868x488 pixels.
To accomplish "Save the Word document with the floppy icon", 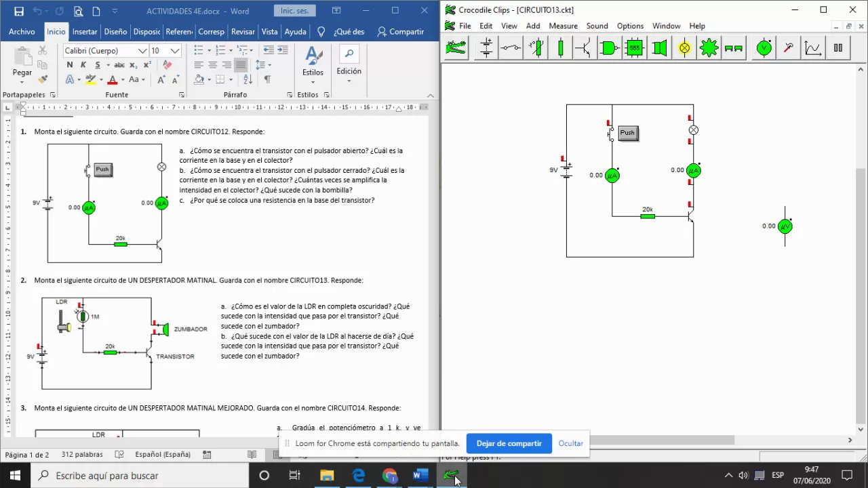I will [x=18, y=11].
